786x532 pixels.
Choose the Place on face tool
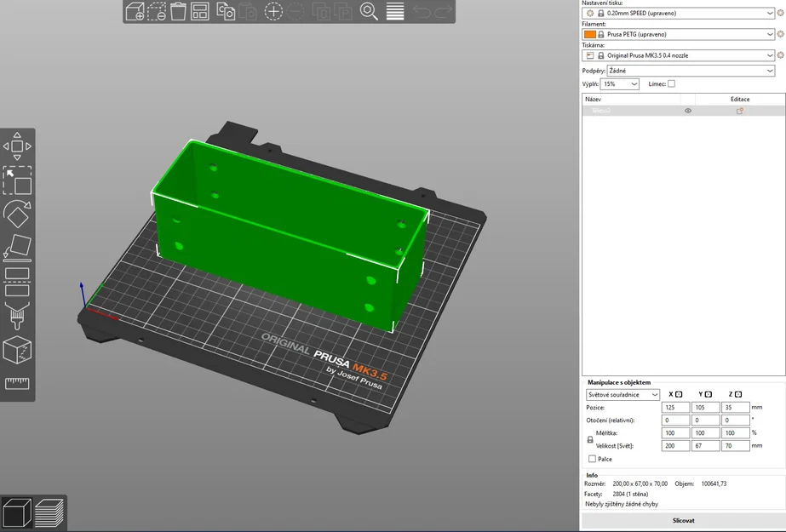coord(17,248)
